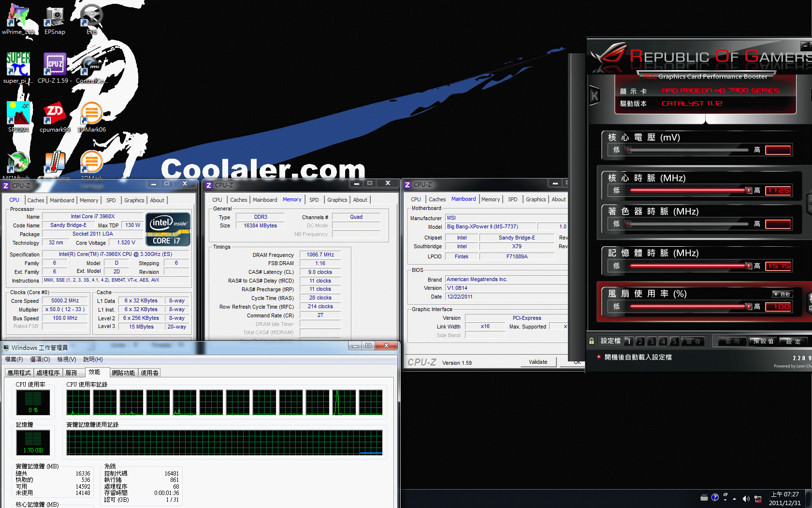This screenshot has width=812, height=508.
Task: Switch to Mainboard tab in first CPU-Z window
Action: (62, 200)
